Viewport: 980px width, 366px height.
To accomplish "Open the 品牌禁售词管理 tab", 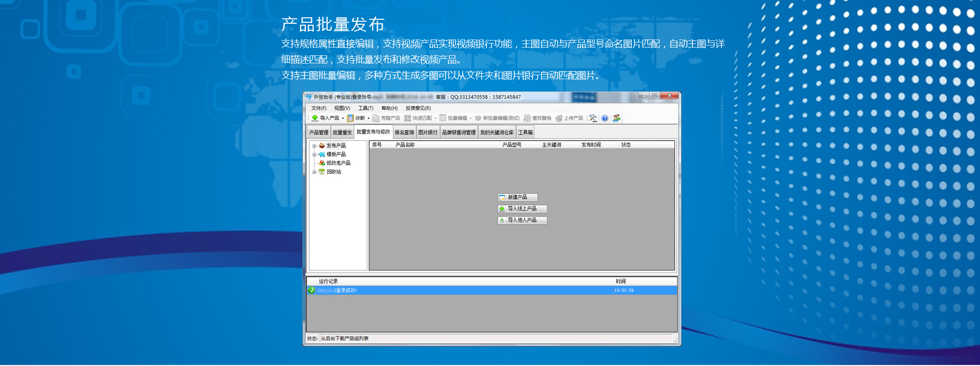I will click(459, 133).
